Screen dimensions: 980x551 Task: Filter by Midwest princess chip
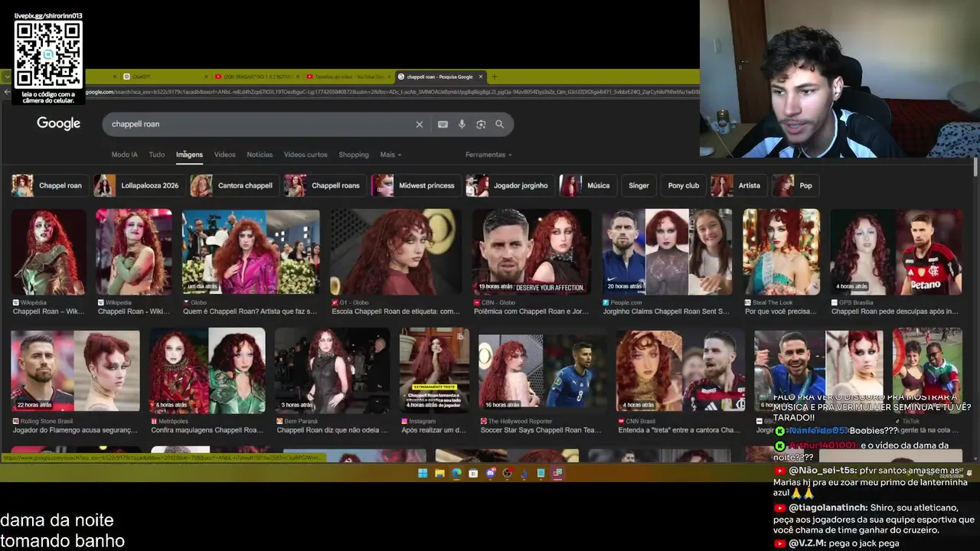[x=415, y=185]
